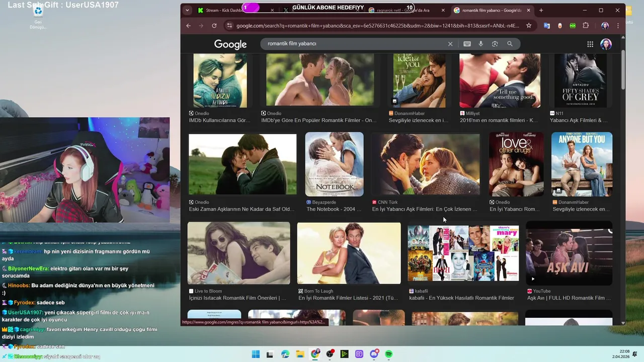Screen dimensions: 644x362
Task: Search by image with the Lens icon
Action: (495, 44)
